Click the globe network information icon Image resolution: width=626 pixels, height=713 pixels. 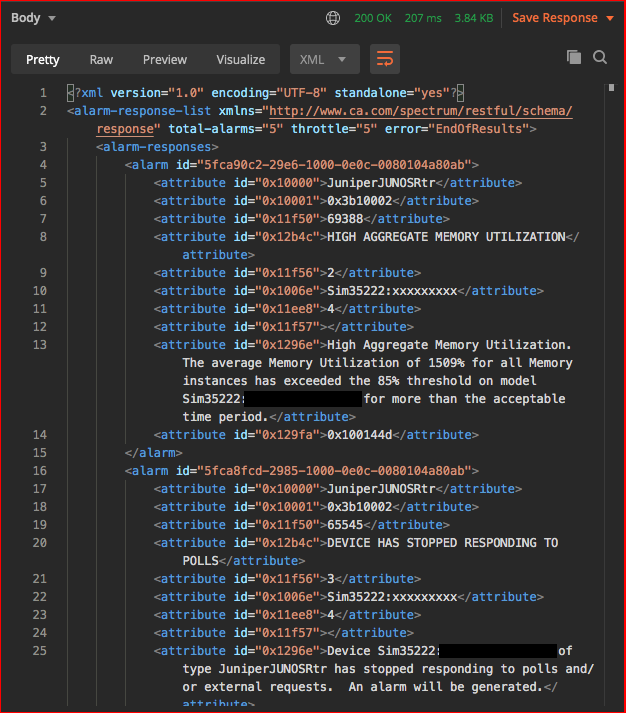[333, 18]
